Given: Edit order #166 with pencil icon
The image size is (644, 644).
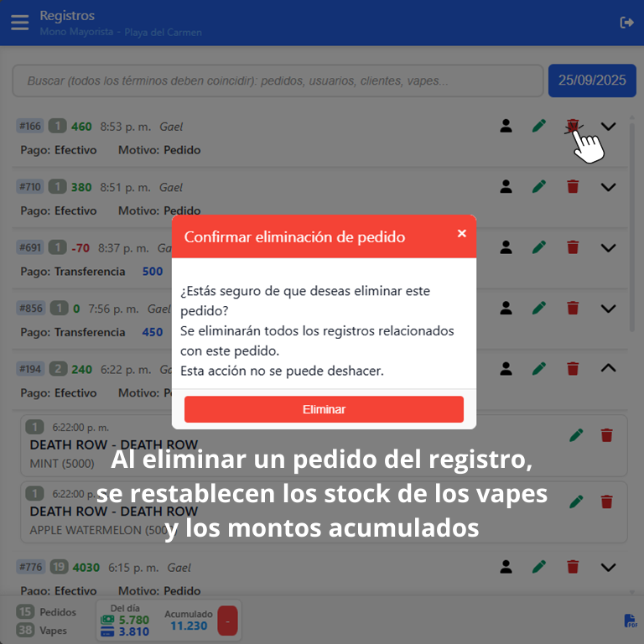Looking at the screenshot, I should point(539,126).
